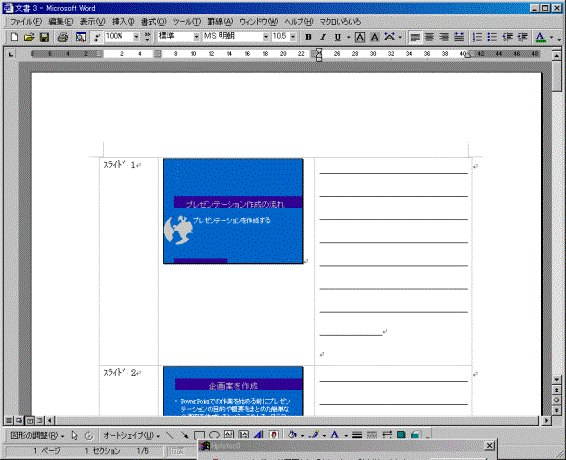Click the slide 1 thumbnail image
566x460 pixels.
point(233,211)
